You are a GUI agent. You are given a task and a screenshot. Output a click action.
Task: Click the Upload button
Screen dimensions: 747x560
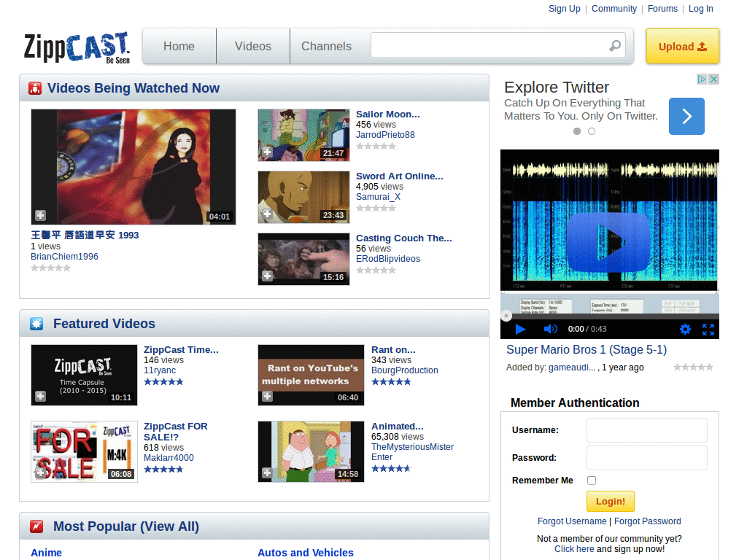[683, 46]
